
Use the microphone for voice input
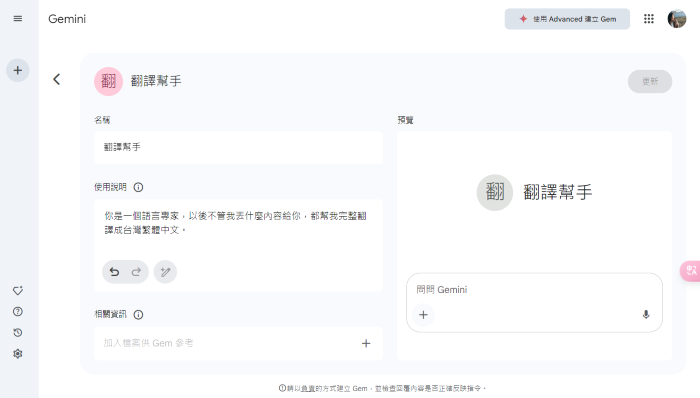pyautogui.click(x=646, y=315)
